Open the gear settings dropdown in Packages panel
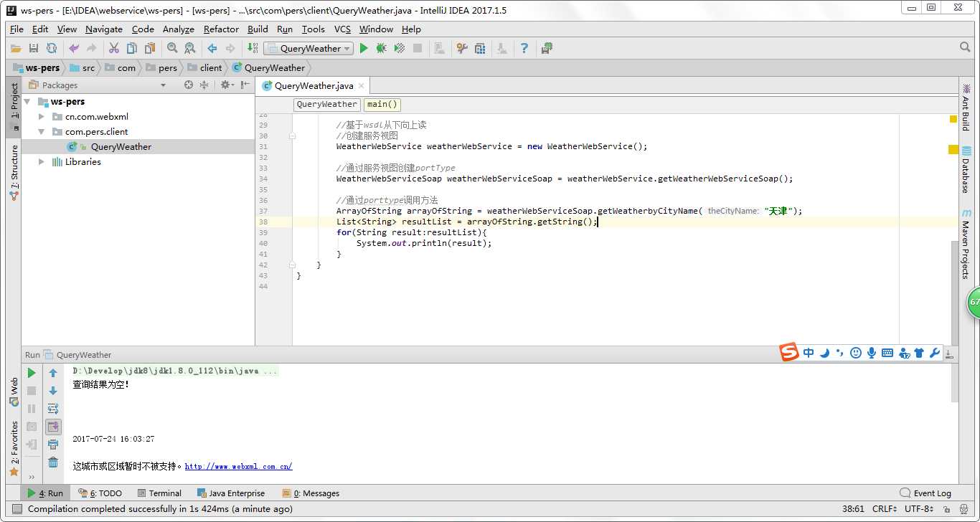 coord(226,85)
